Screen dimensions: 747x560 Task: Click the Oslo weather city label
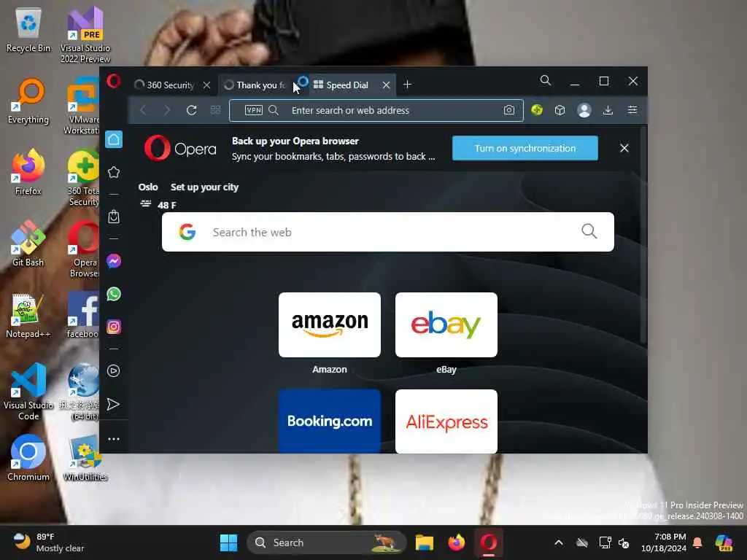[x=148, y=187]
